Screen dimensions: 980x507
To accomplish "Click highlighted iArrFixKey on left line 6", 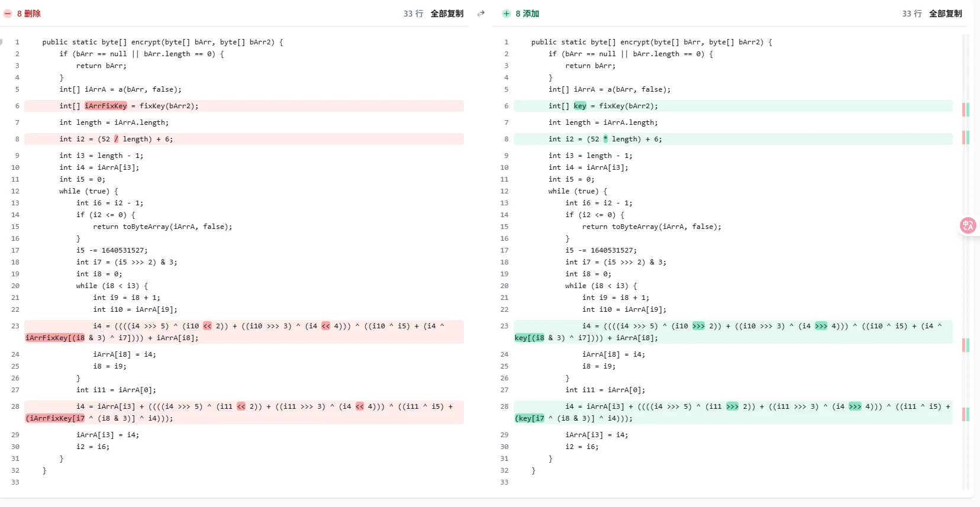I will click(106, 106).
